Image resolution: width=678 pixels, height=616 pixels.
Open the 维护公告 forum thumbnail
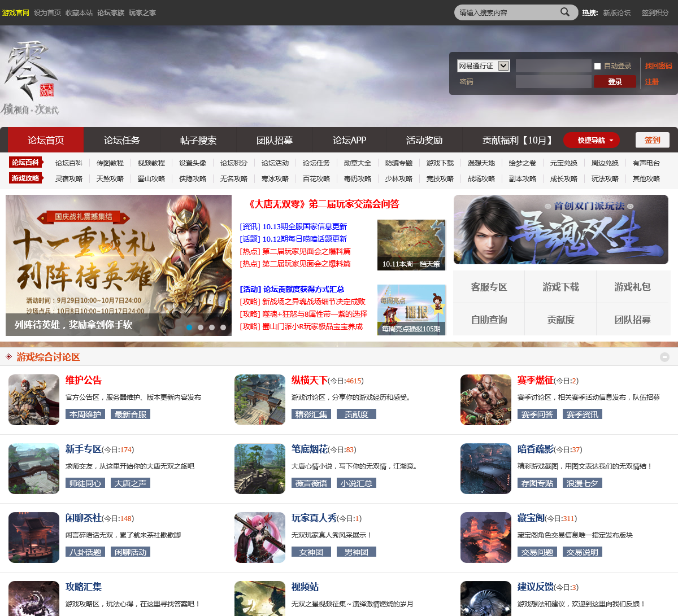[34, 400]
